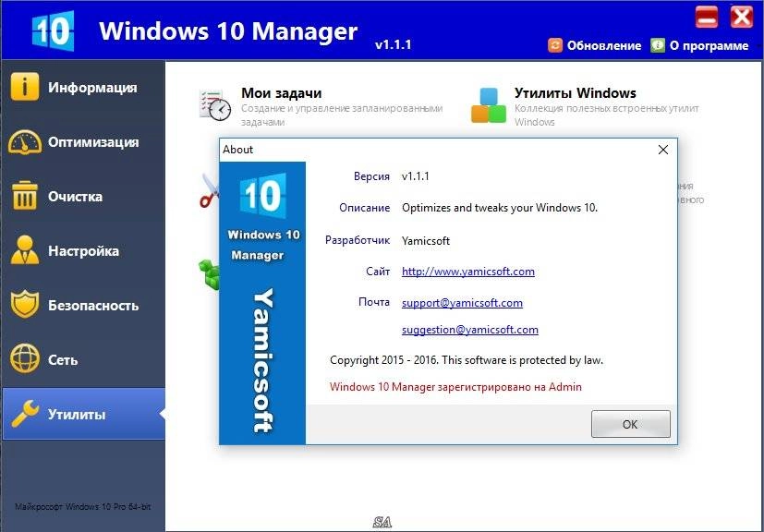Click the v1.1.1 version text in About dialog
The image size is (764, 532).
pos(415,176)
